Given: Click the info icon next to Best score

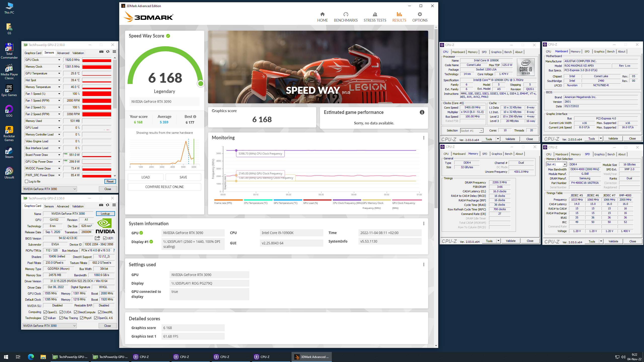Looking at the screenshot, I should (195, 117).
